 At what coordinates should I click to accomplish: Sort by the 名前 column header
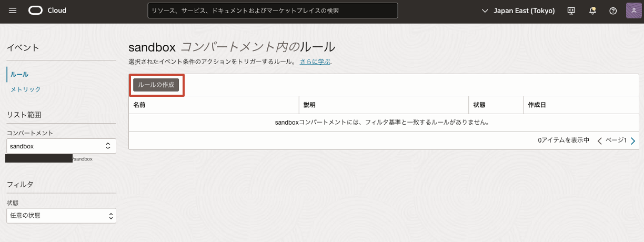[139, 105]
